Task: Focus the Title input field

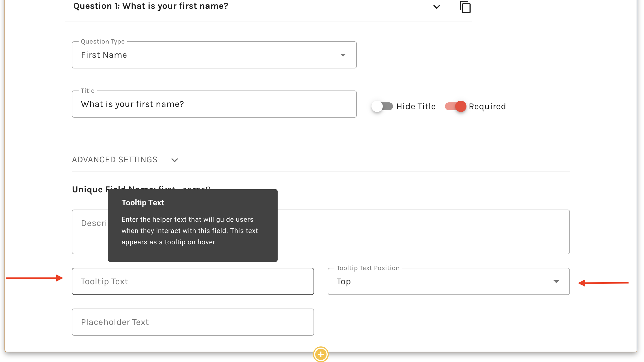Action: pyautogui.click(x=214, y=104)
